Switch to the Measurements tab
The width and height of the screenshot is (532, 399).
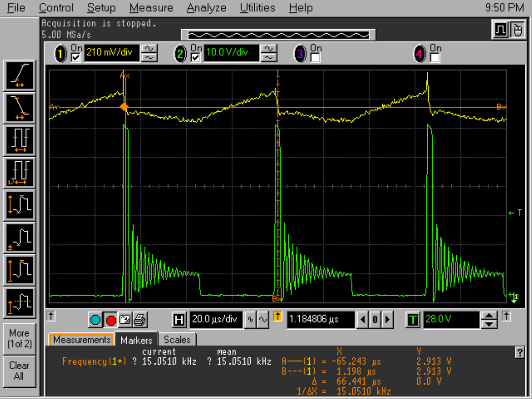coord(82,339)
